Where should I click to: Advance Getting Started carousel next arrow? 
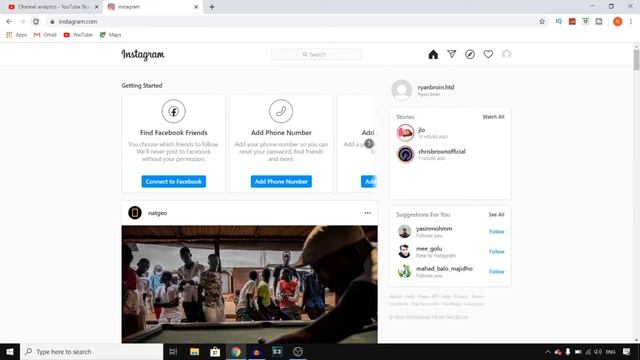pyautogui.click(x=369, y=144)
